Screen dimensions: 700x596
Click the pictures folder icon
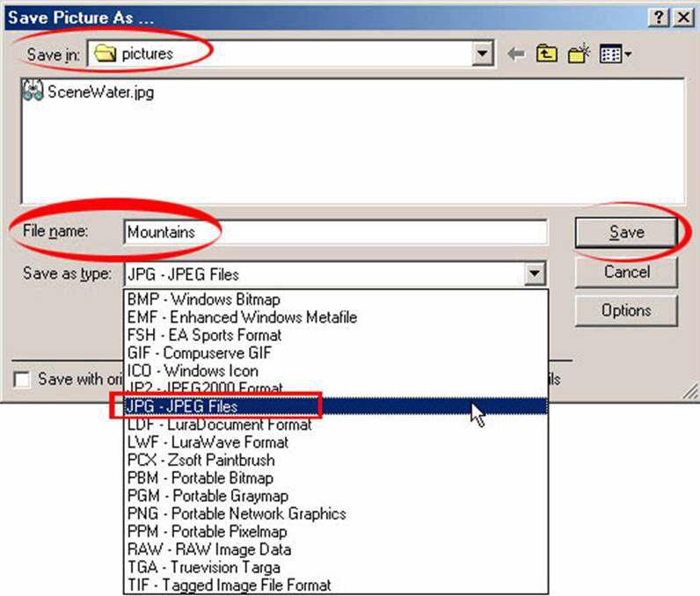point(106,54)
